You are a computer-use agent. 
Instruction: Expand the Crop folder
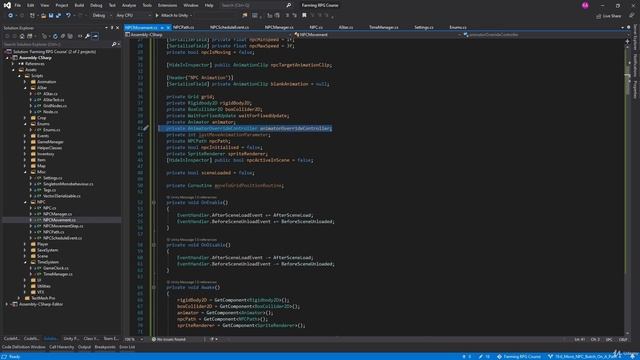coord(25,118)
